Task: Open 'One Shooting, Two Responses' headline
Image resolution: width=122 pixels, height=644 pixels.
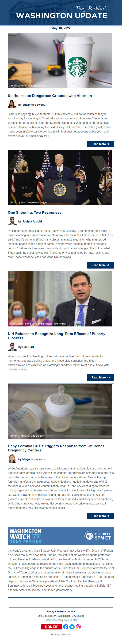Action: coord(35,213)
